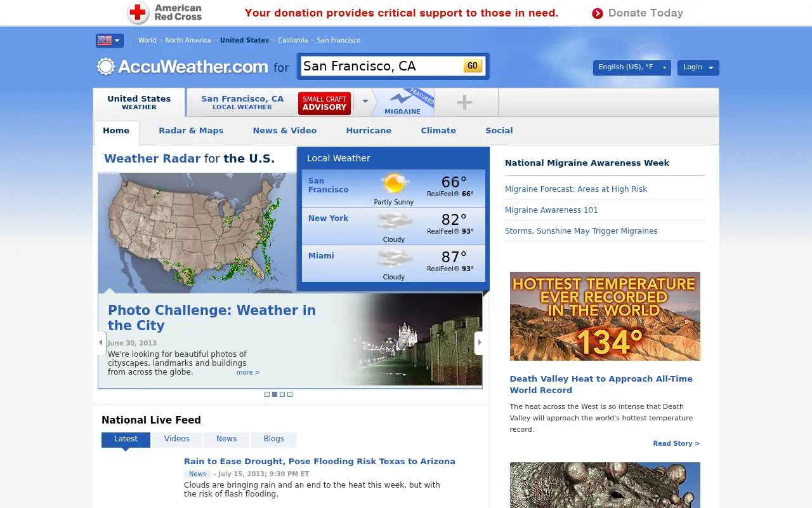
Task: Click the American Red Cross logo
Action: [164, 13]
